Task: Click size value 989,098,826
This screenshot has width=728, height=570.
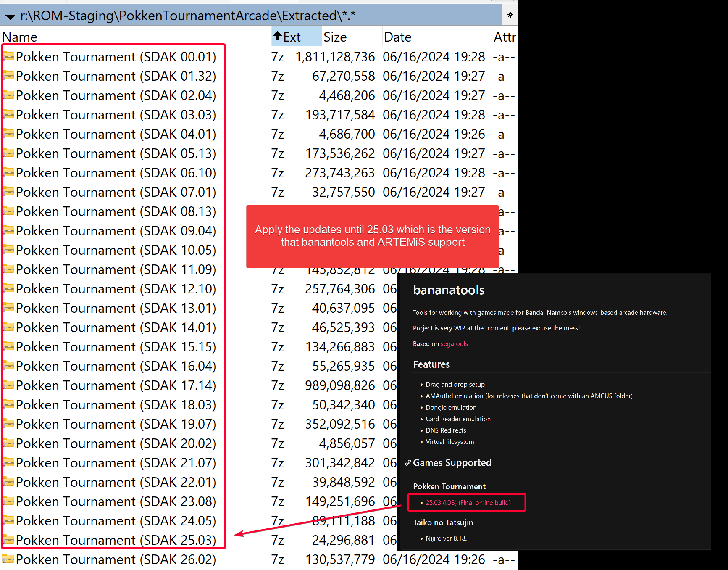Action: 340,385
